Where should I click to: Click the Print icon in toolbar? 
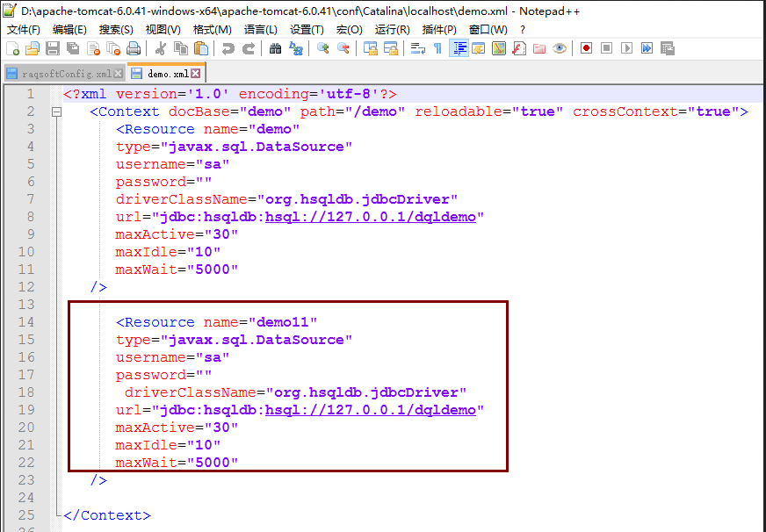tap(134, 48)
